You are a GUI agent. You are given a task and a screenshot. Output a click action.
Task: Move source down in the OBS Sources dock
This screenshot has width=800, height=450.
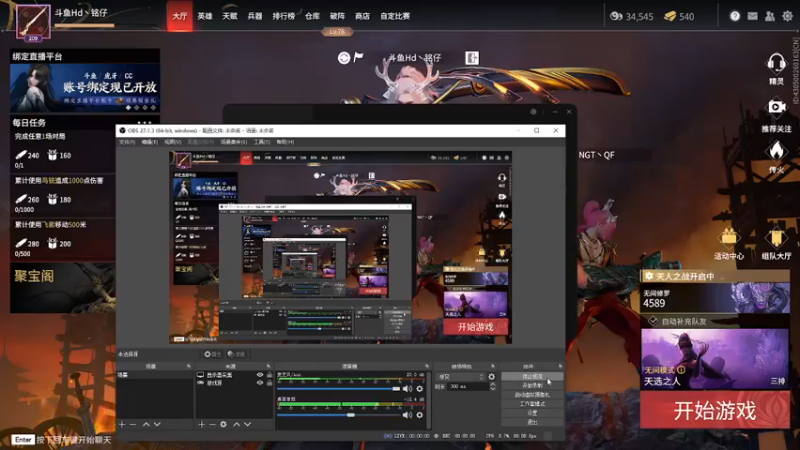[247, 424]
